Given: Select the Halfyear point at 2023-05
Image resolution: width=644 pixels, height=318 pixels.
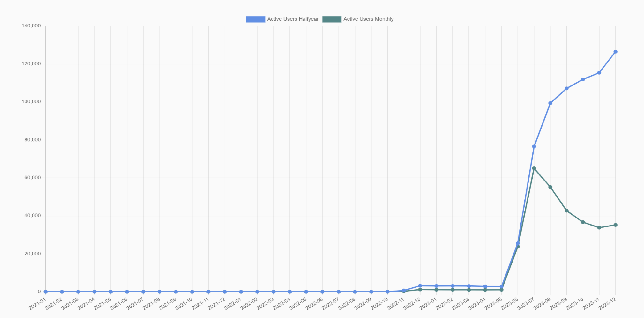Looking at the screenshot, I should click(501, 286).
